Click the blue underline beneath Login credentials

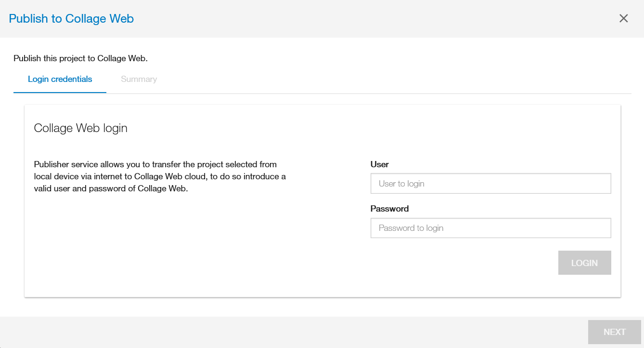click(60, 92)
